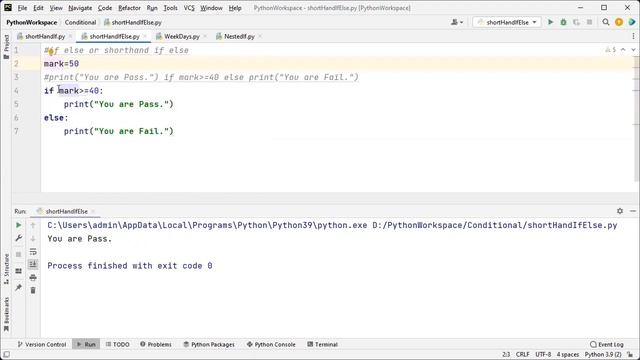Screen dimensions: 640x360
Task: Open the Navigate menu
Action: point(80,8)
